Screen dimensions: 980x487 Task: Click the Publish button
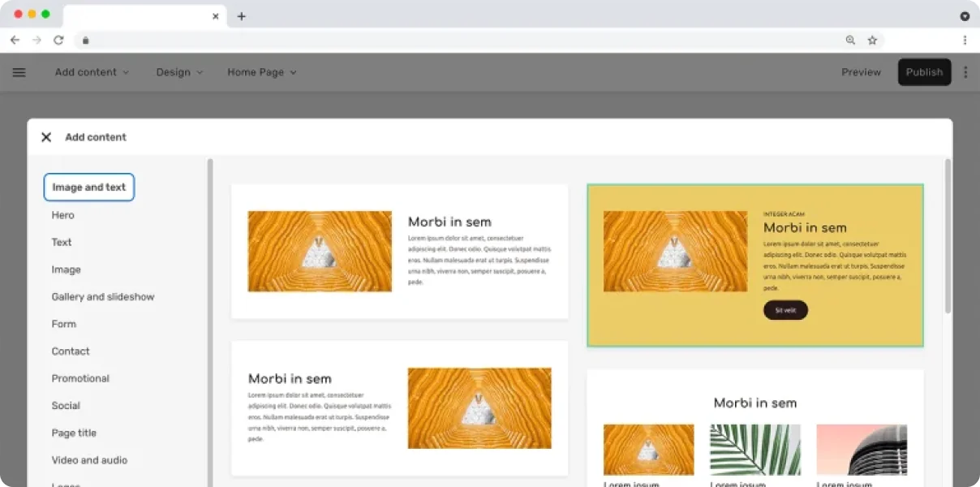pos(924,72)
